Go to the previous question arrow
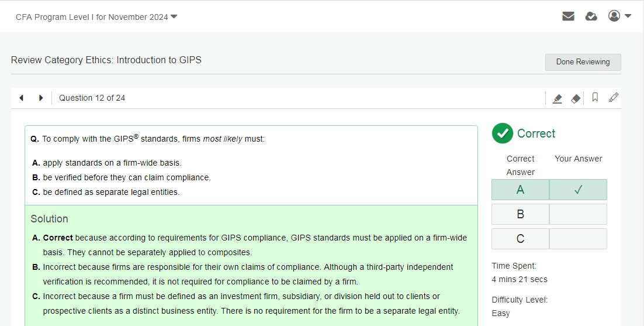Viewport: 644px width, 326px height. [22, 98]
